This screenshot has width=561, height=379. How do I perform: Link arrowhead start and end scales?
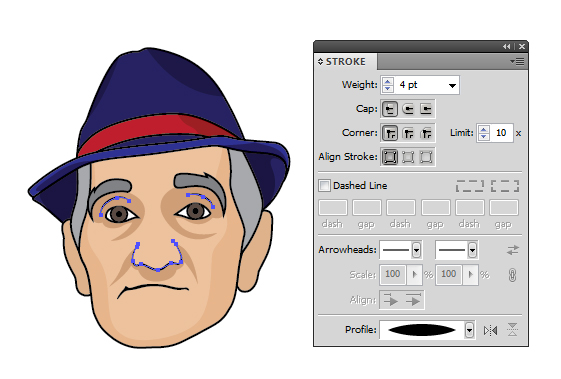(x=512, y=275)
